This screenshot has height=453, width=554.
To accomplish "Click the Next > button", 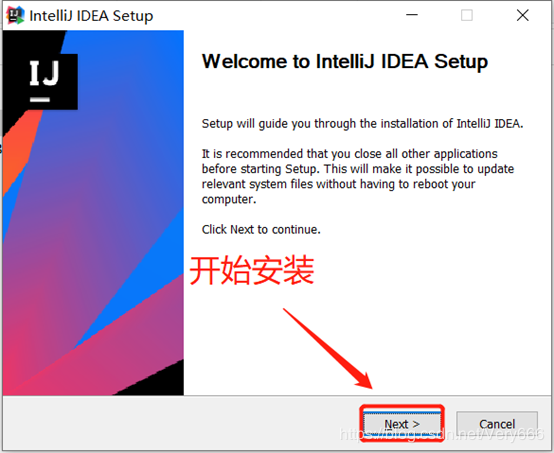I will pos(402,424).
